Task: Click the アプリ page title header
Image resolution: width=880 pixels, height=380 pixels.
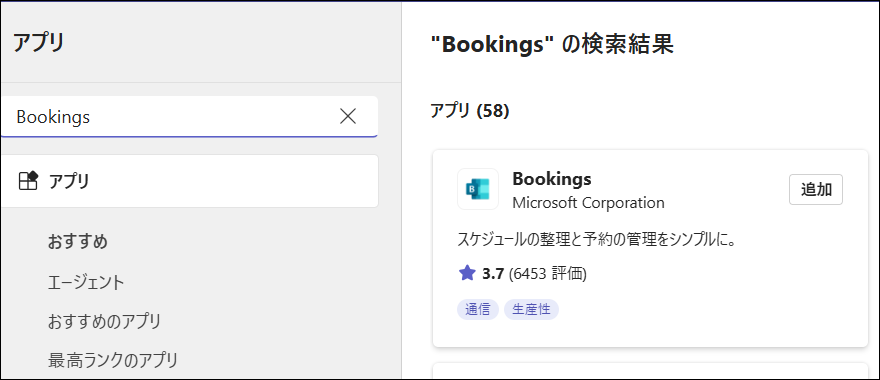Action: (39, 43)
